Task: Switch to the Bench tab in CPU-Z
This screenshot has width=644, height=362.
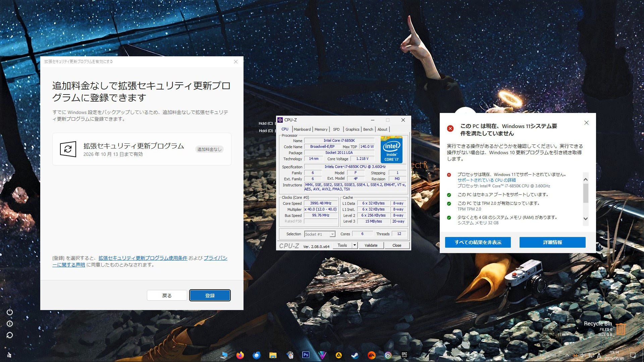Action: (368, 129)
